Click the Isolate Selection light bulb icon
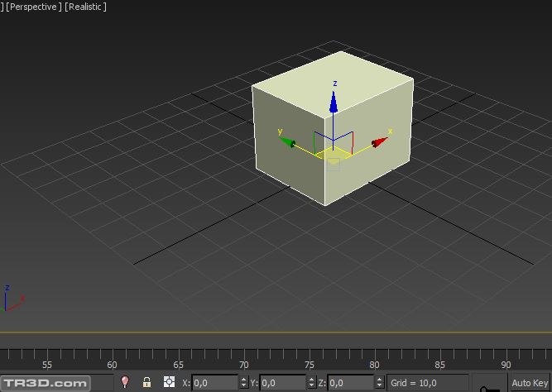The height and width of the screenshot is (392, 552). [125, 382]
